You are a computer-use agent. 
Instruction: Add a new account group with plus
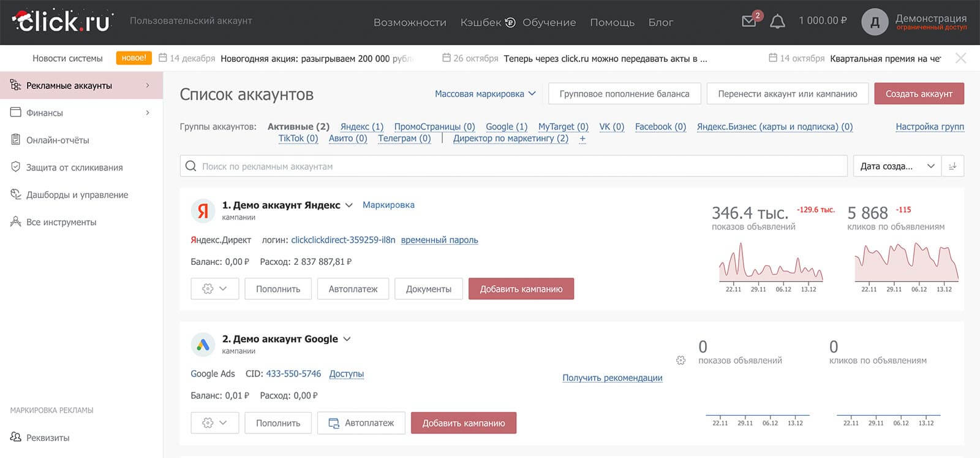(x=582, y=139)
